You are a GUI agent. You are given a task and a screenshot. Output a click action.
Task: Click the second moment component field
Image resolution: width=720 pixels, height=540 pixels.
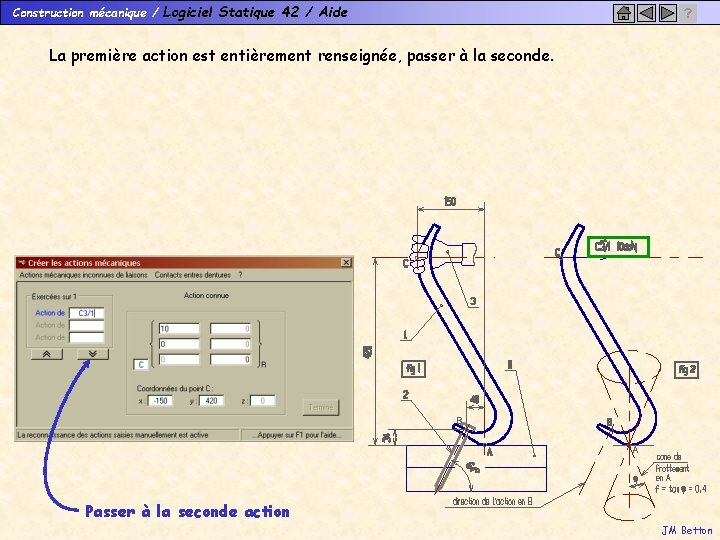point(231,344)
